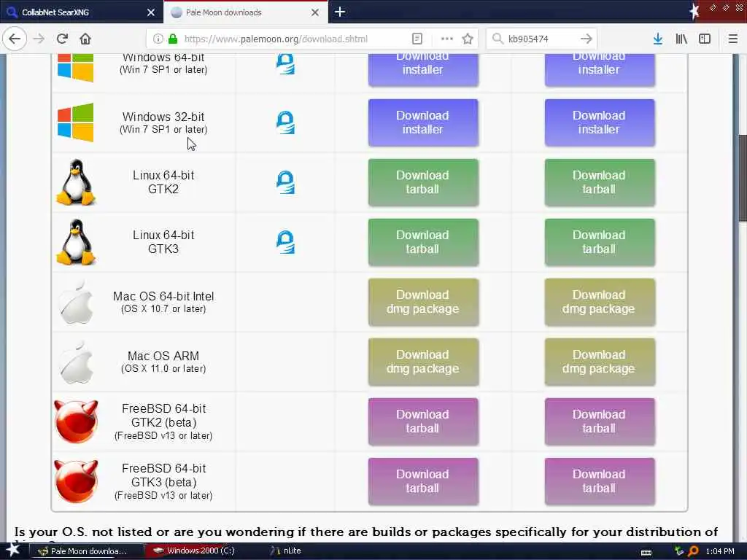This screenshot has height=560, width=747.
Task: Click the forward navigation arrow
Action: 39,39
